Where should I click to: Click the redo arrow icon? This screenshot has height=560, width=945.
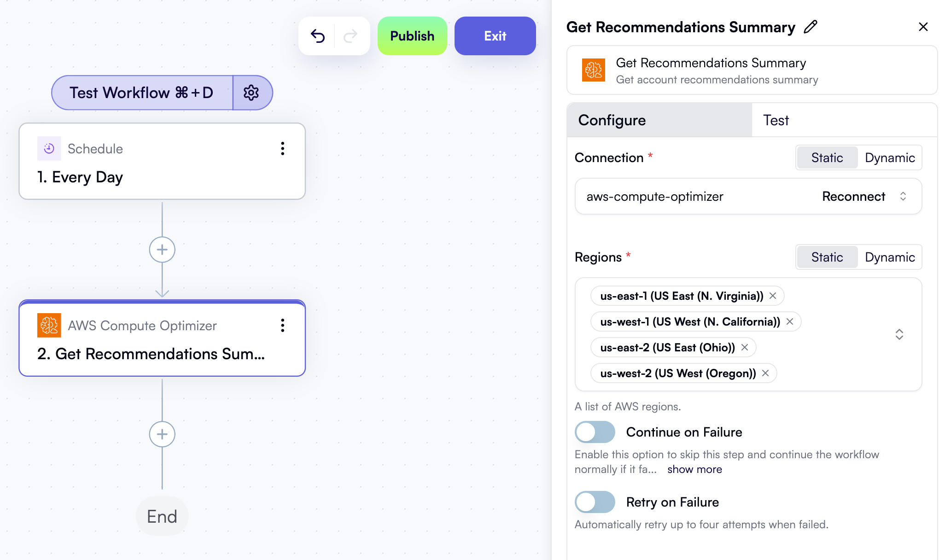pyautogui.click(x=351, y=36)
